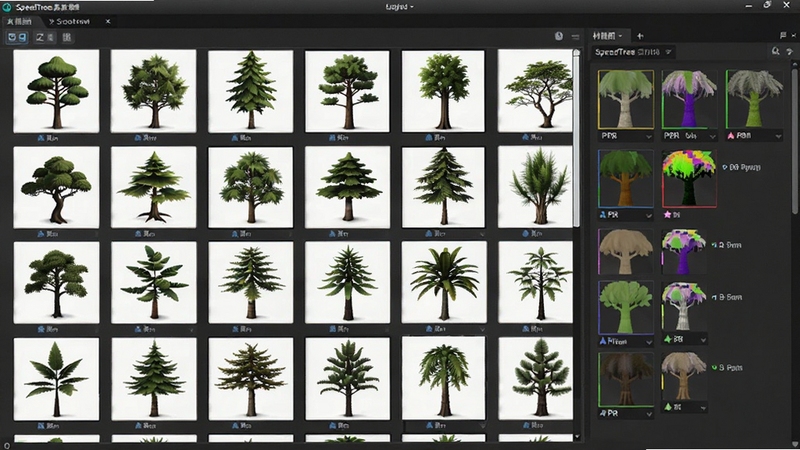This screenshot has width=800, height=450.
Task: Open the dropdown under the yellow-bordered pale tree
Action: [x=648, y=137]
